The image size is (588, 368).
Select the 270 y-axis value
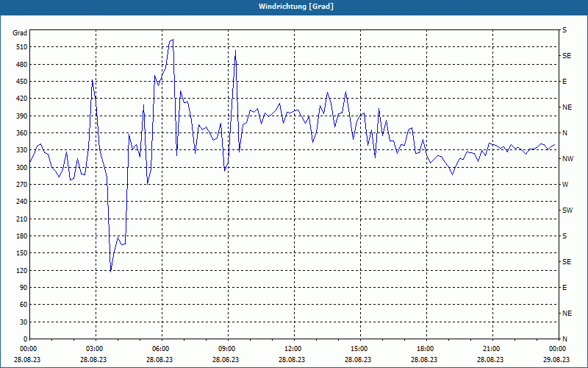pos(22,185)
